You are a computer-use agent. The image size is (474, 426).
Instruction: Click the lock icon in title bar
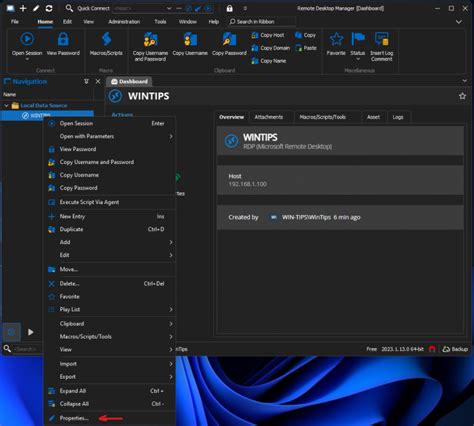[x=230, y=8]
